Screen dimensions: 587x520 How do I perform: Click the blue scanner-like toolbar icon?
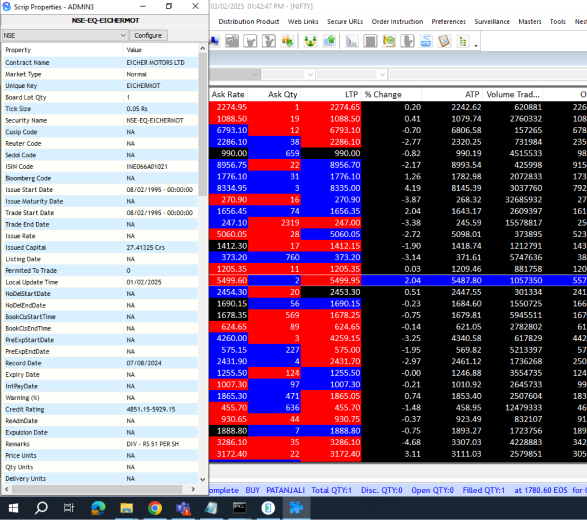coord(426,41)
